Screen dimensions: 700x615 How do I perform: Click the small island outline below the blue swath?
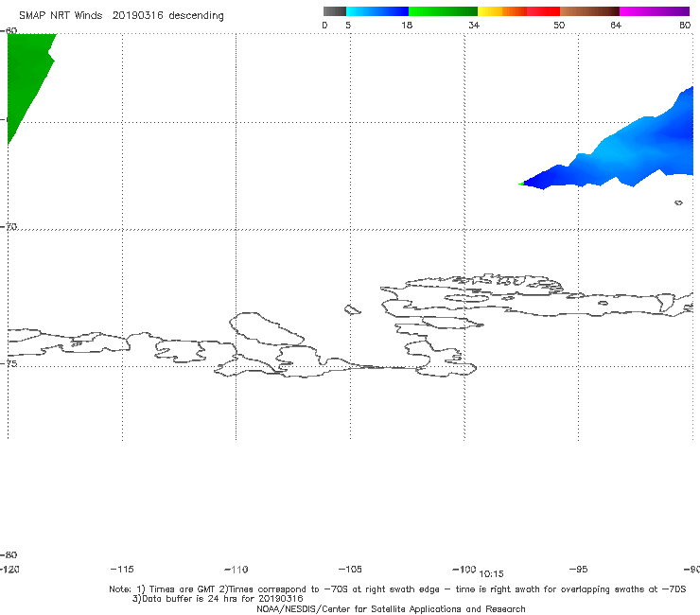tap(678, 202)
